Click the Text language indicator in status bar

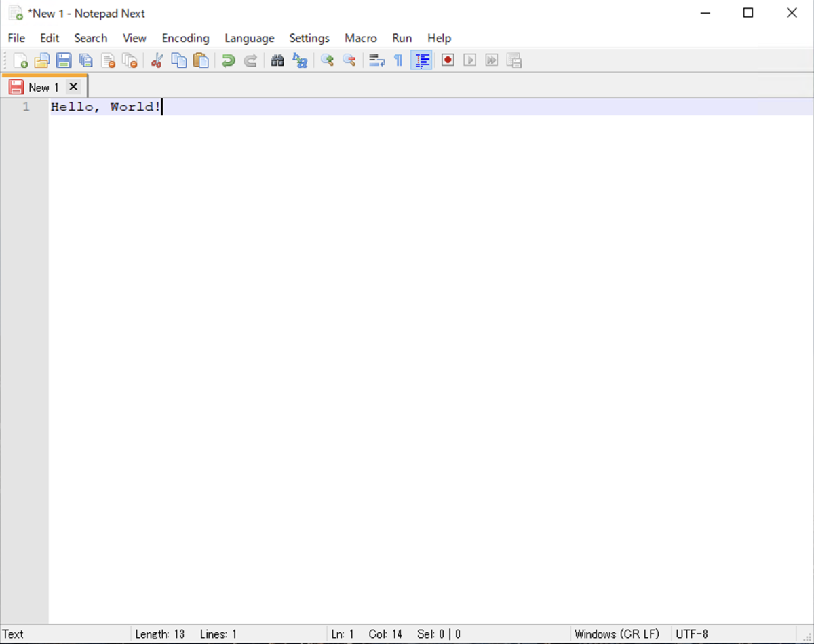(x=12, y=633)
